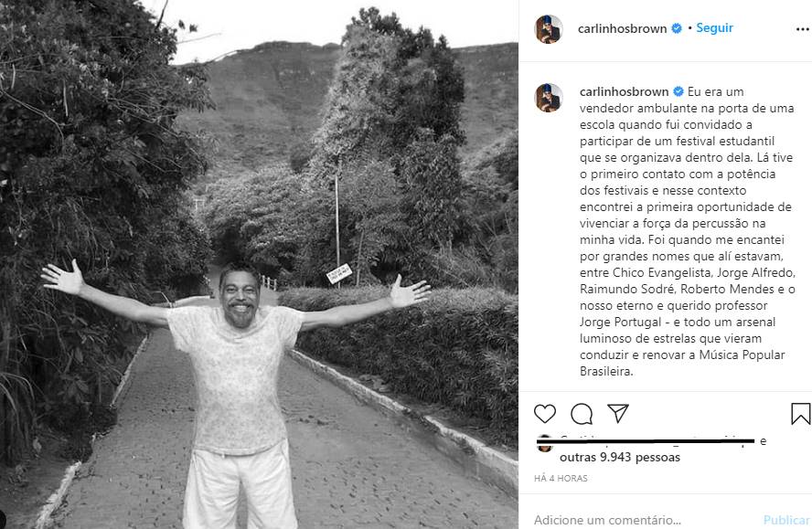This screenshot has height=529, width=812.
Task: Open the carlinhosbrown username in the header
Action: 622,29
